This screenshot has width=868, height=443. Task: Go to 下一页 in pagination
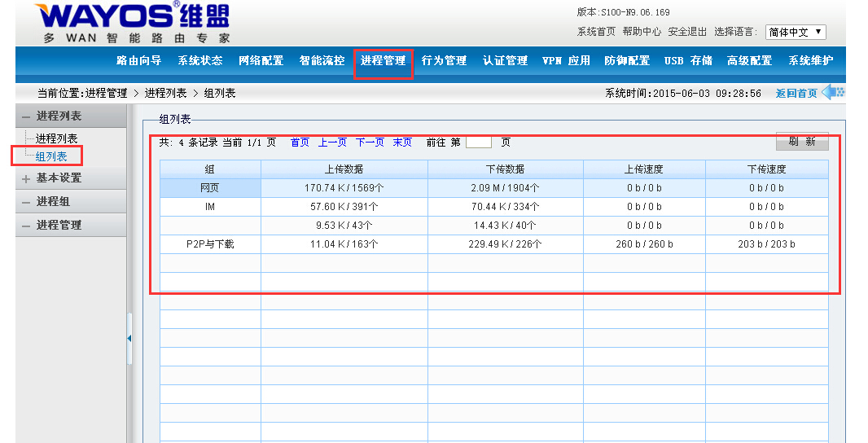pyautogui.click(x=370, y=143)
